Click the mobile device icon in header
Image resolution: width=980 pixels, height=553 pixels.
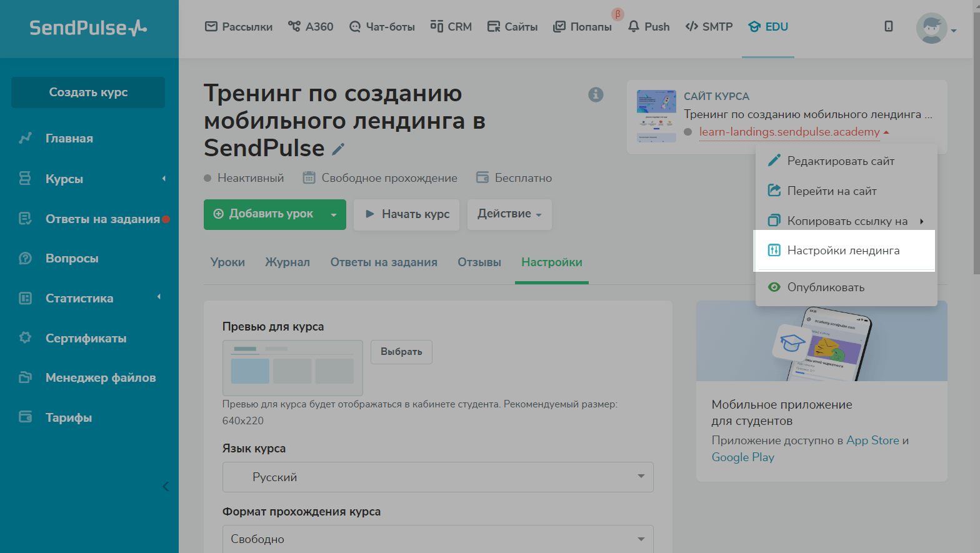[x=889, y=26]
